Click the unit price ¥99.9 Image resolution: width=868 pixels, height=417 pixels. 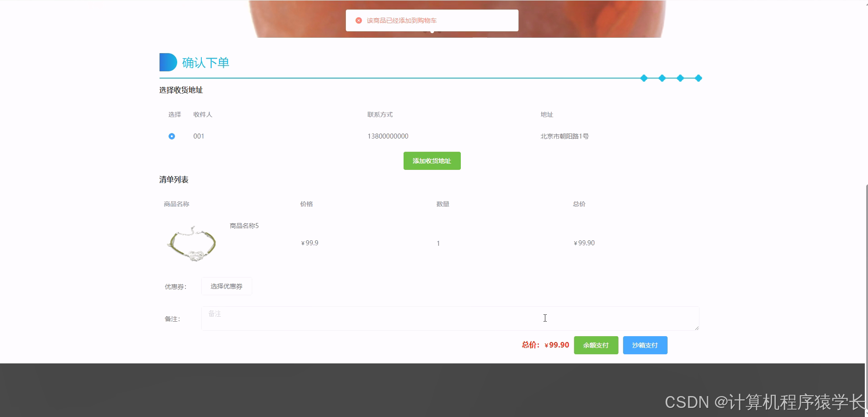(x=309, y=243)
